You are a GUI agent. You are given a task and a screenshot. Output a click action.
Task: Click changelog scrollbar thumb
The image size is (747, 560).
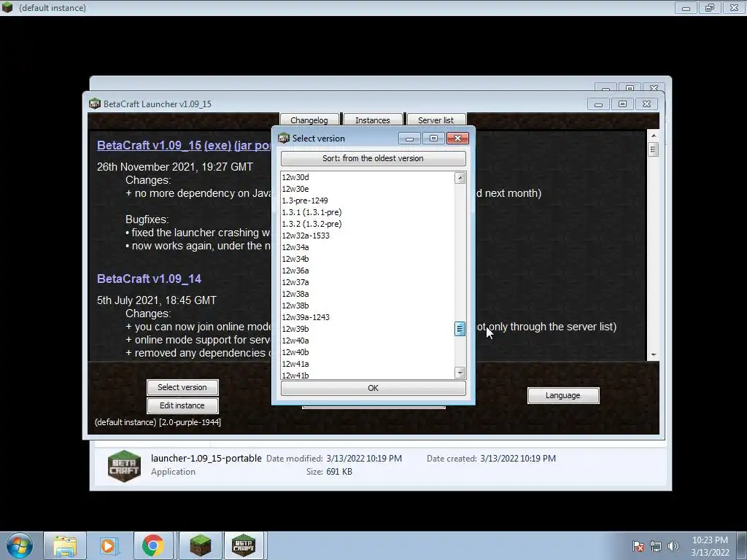point(653,149)
